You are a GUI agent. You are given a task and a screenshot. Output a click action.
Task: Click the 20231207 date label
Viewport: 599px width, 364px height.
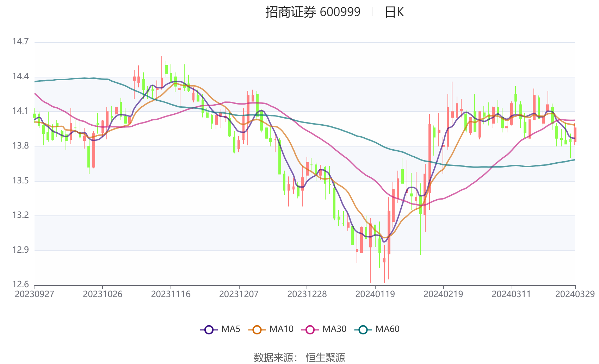tap(239, 294)
